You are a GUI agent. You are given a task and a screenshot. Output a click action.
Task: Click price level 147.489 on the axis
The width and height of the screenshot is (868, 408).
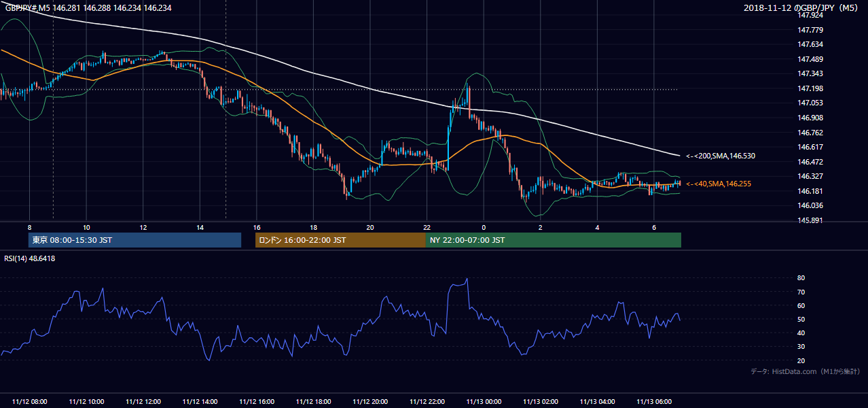click(811, 59)
